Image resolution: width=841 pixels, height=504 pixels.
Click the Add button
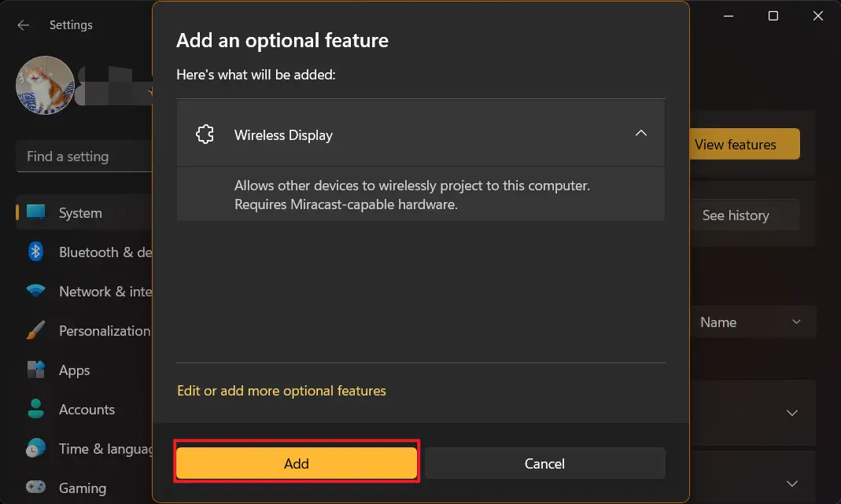[x=297, y=463]
